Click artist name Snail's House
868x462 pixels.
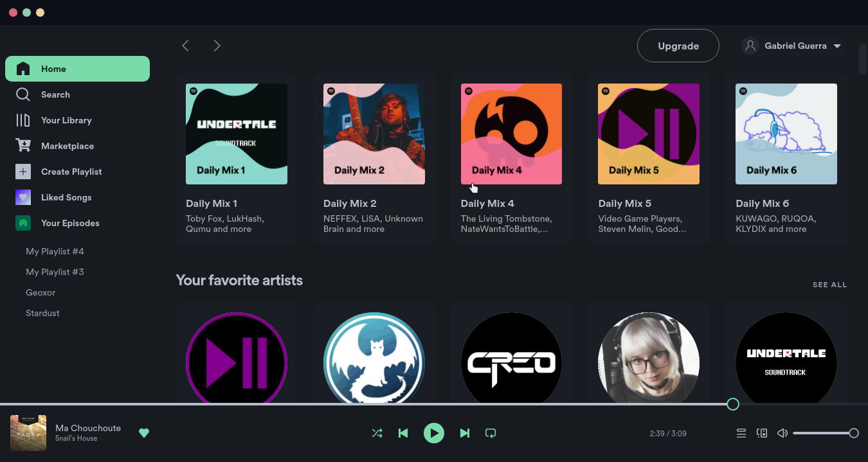(x=77, y=438)
